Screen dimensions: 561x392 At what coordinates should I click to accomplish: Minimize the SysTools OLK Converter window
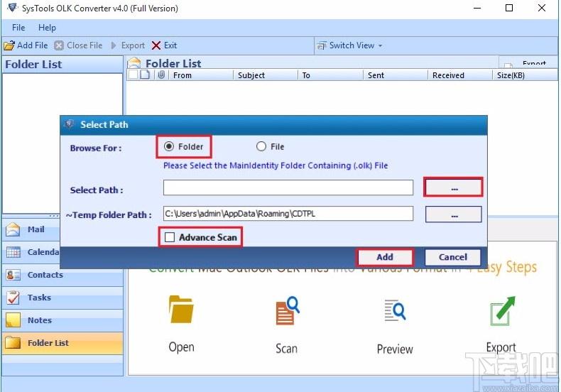[x=477, y=8]
